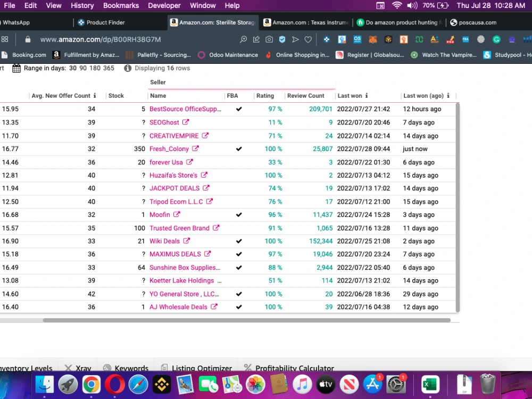Open external link icon beside Wiki Deals
Image resolution: width=532 pixels, height=399 pixels.
(x=187, y=240)
